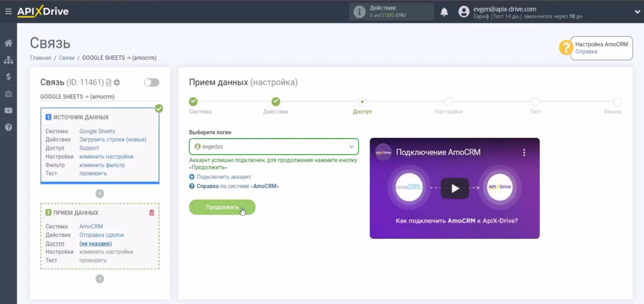Click the AmoCRM system link
Viewport: 644px width, 304px height.
(91, 227)
